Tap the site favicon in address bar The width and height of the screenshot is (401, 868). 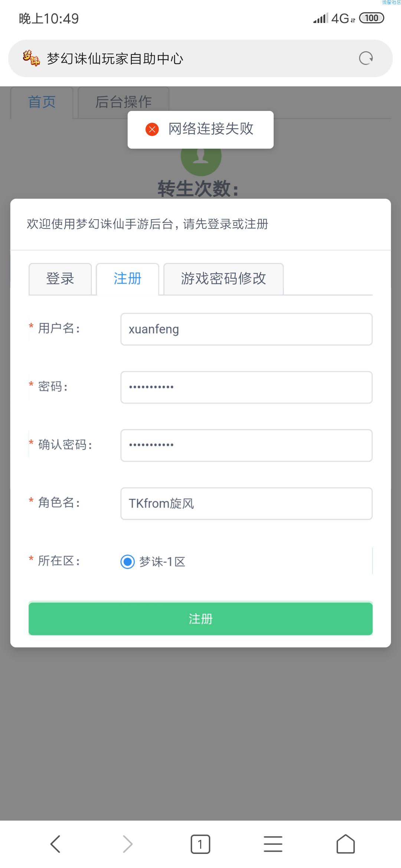[x=31, y=58]
